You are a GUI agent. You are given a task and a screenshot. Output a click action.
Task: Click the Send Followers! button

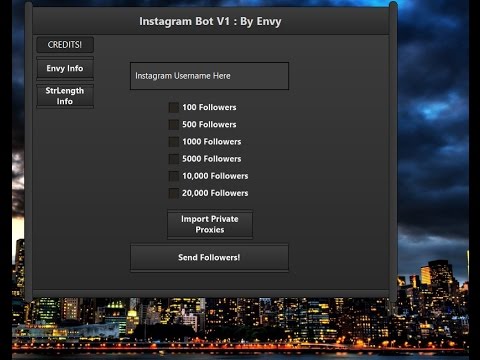[209, 258]
